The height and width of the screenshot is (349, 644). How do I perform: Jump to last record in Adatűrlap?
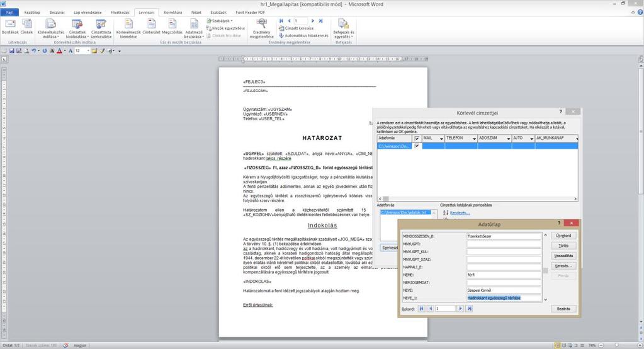click(x=470, y=308)
